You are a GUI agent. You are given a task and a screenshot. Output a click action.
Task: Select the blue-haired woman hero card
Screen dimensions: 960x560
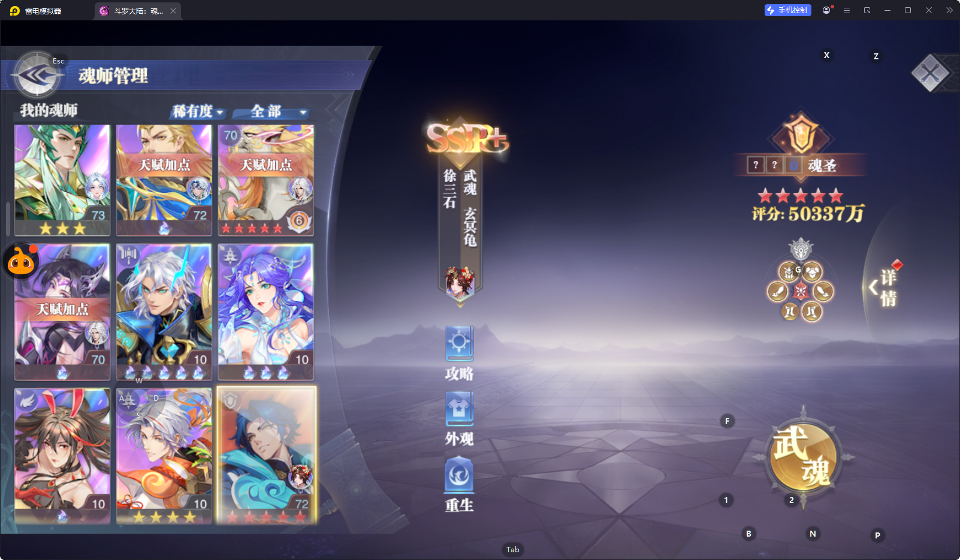point(265,312)
